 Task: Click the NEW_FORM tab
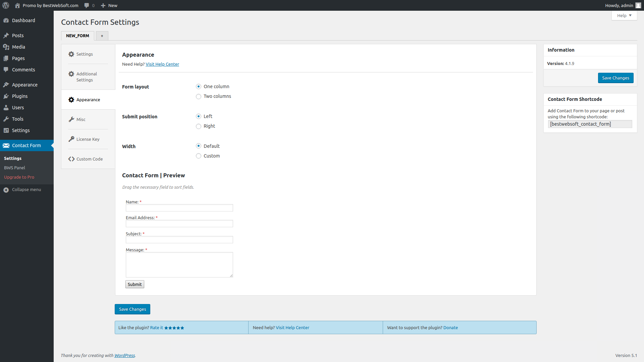click(77, 35)
